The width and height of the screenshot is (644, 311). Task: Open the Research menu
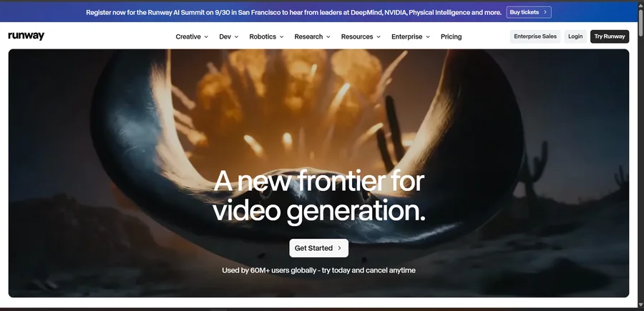point(312,36)
